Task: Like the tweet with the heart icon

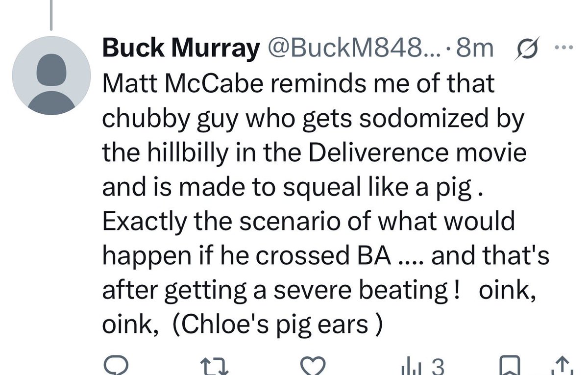Action: [x=313, y=366]
